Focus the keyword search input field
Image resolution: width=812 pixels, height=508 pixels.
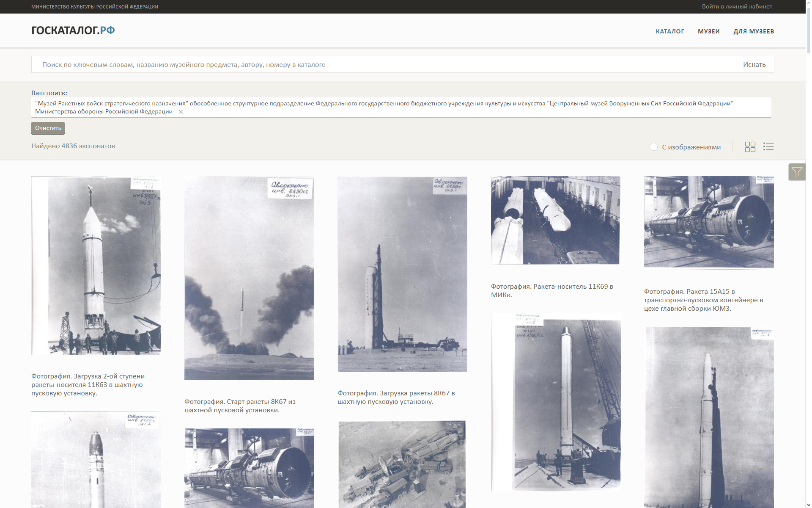(x=381, y=64)
